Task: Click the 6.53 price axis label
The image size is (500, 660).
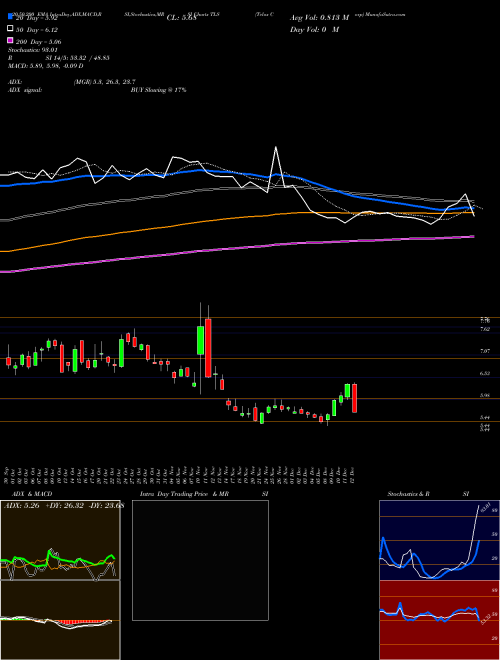Action: (x=485, y=373)
